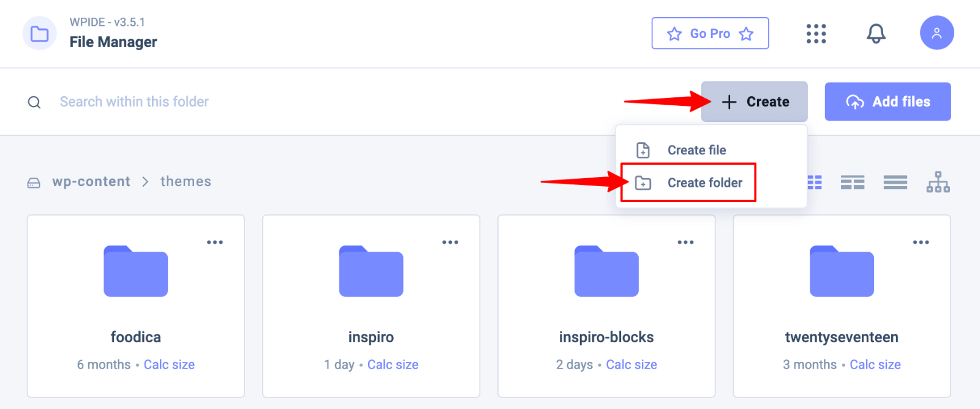Viewport: 980px width, 409px height.
Task: Switch to full-width list view icon
Action: pos(895,182)
